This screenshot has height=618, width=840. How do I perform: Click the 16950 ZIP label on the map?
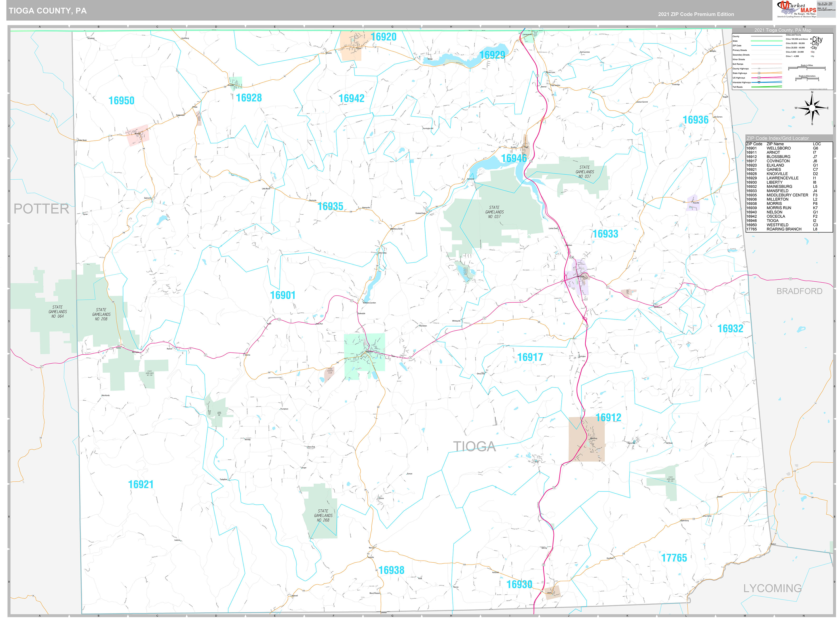tap(121, 101)
